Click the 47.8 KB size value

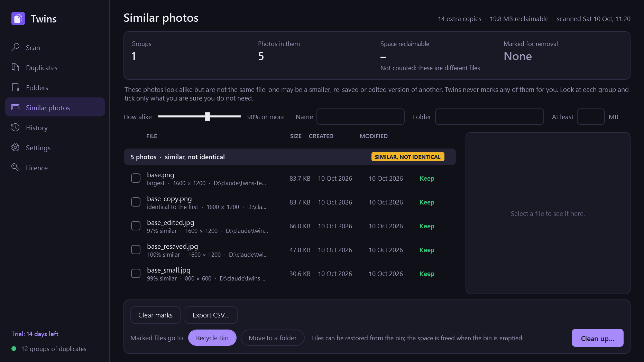coord(300,250)
